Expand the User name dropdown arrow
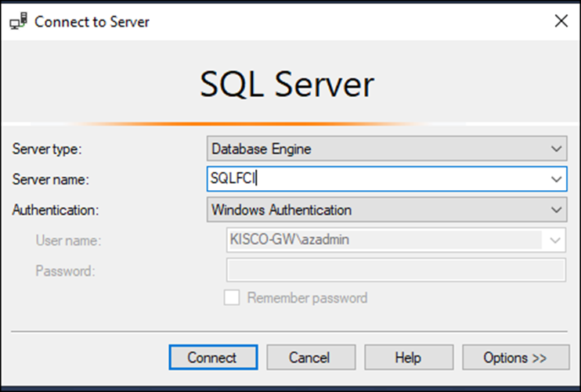The height and width of the screenshot is (392, 581). tap(554, 240)
